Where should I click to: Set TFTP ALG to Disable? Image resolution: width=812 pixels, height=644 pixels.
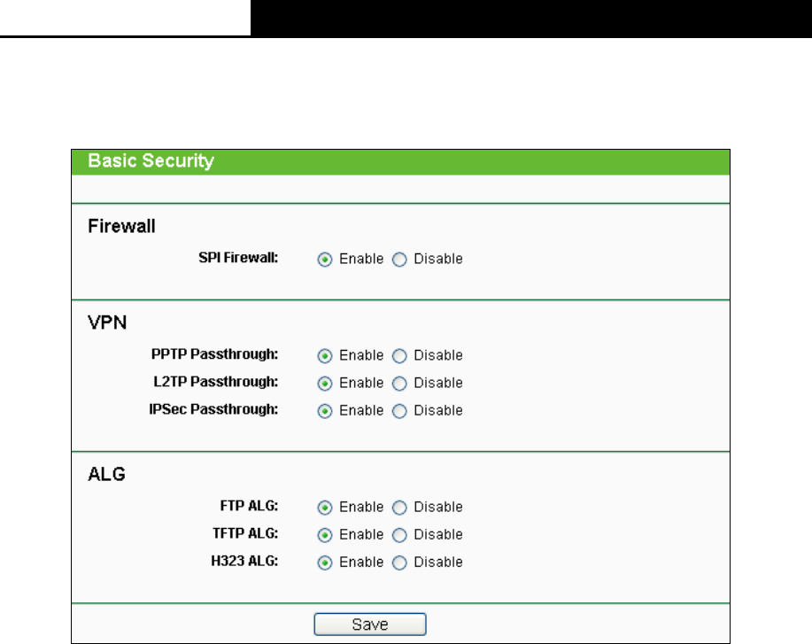tap(399, 535)
